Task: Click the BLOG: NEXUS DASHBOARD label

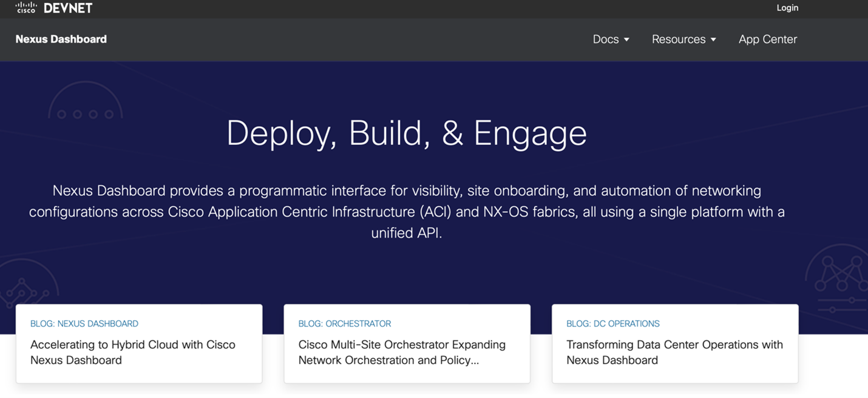Action: (x=84, y=324)
